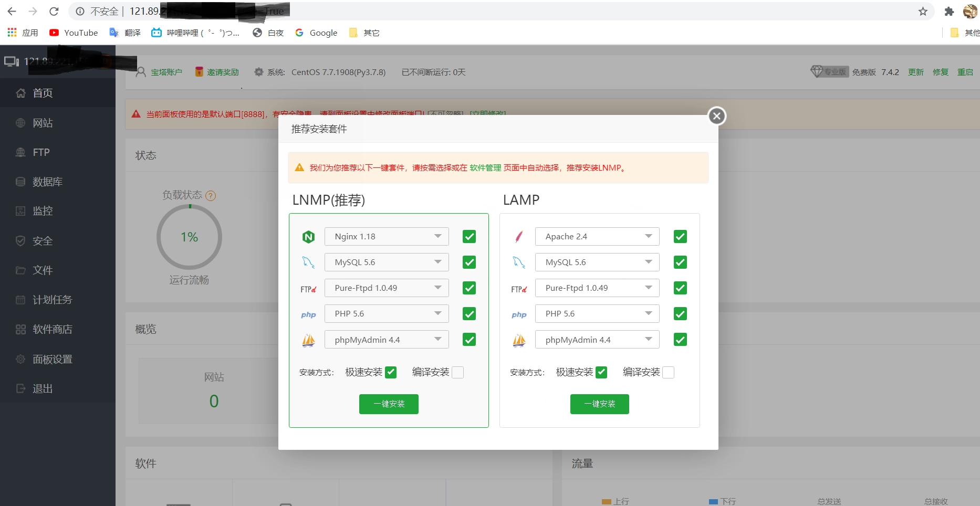Click the site security info icon

click(x=80, y=11)
